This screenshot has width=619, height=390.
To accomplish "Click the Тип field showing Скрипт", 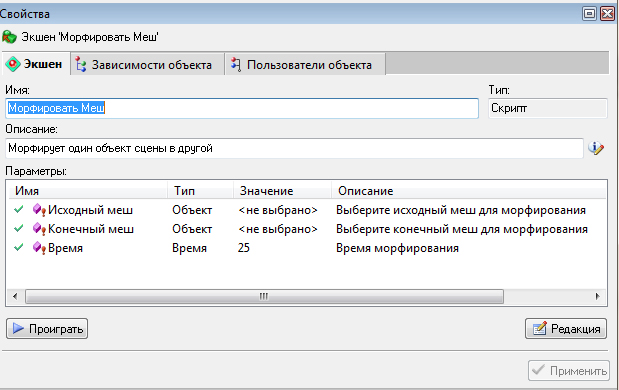I will point(548,108).
